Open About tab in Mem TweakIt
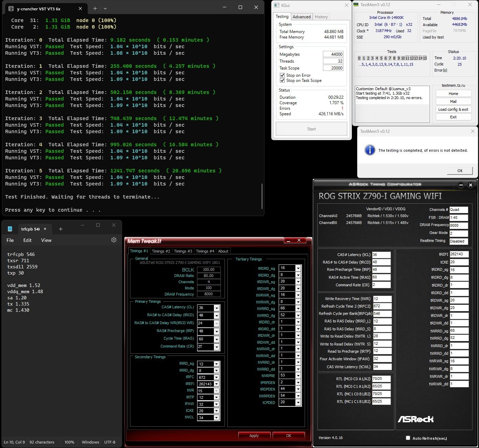The height and width of the screenshot is (448, 479). tap(223, 251)
